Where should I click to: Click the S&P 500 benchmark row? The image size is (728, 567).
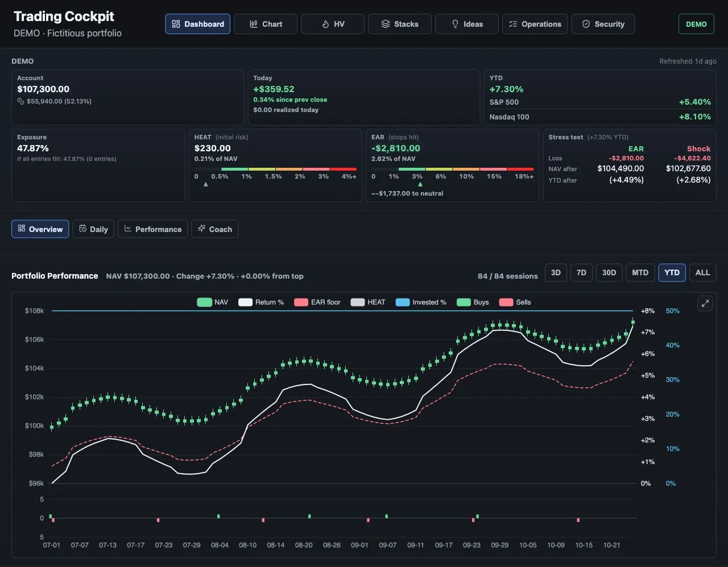tap(600, 102)
